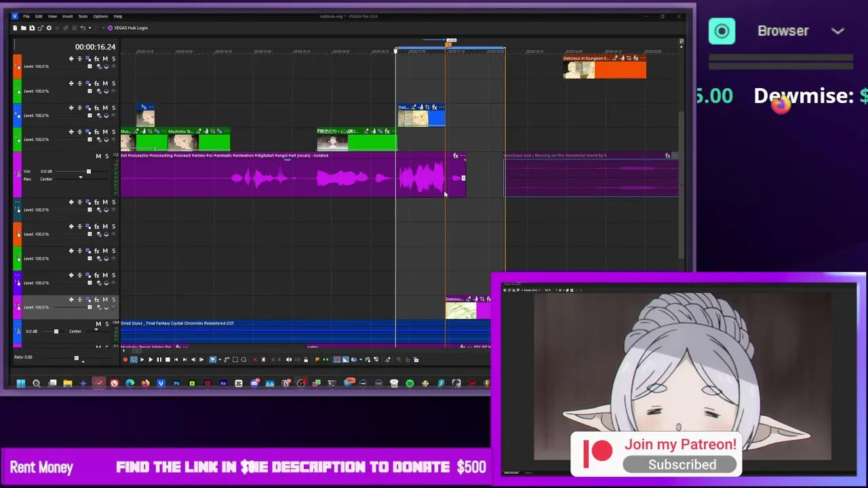Screen dimensions: 868x488
Task: Toggle loop playback in transport bar
Action: pyautogui.click(x=134, y=360)
